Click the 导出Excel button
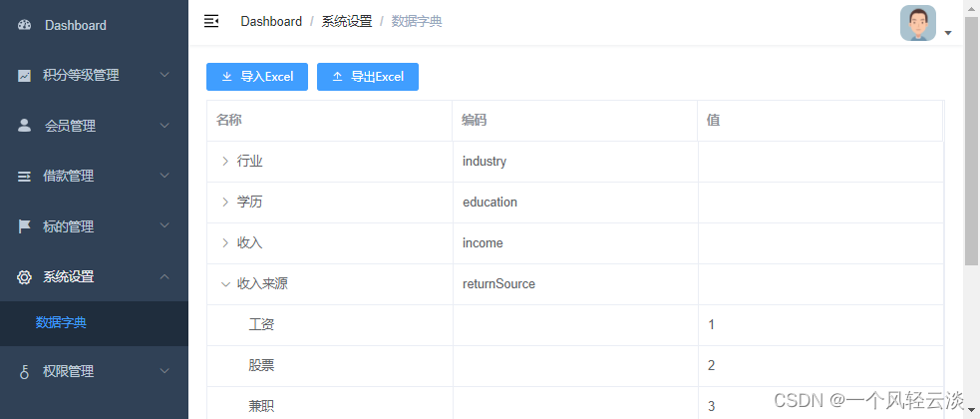The width and height of the screenshot is (980, 419). (x=368, y=77)
